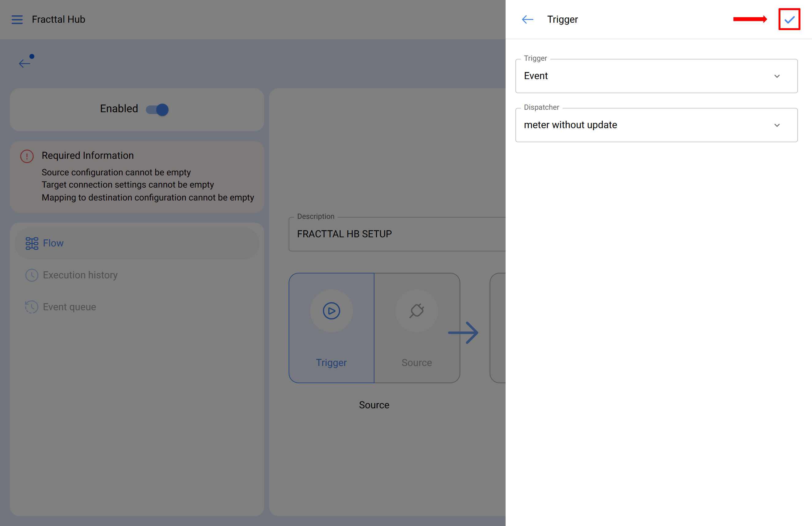Open Execution history section
Viewport: 812px width, 526px height.
click(80, 275)
